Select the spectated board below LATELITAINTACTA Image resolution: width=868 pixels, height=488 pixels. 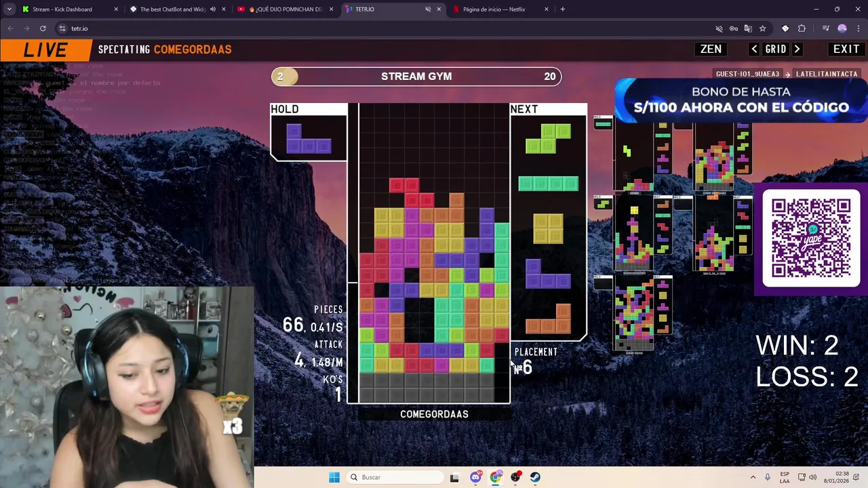point(713,235)
